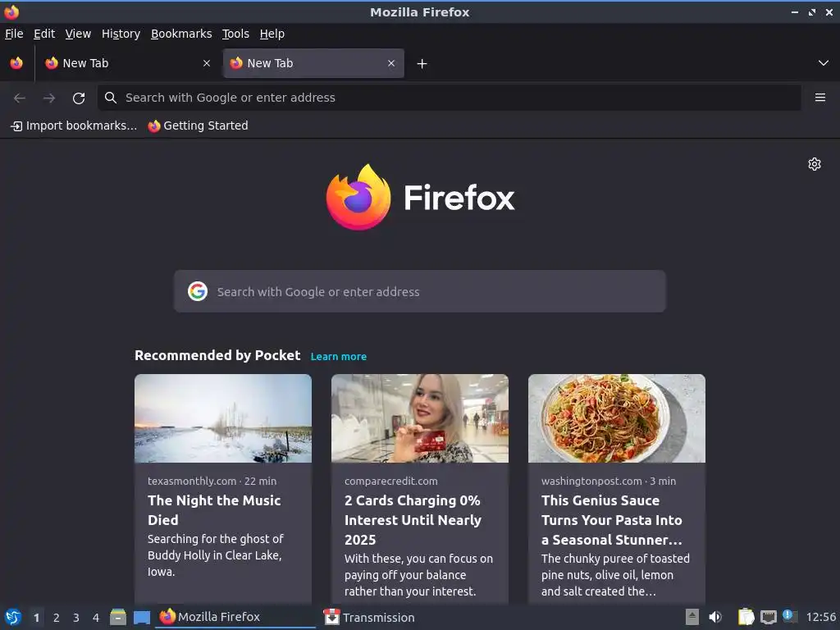Click the Firefox View pinned icon

[16, 63]
